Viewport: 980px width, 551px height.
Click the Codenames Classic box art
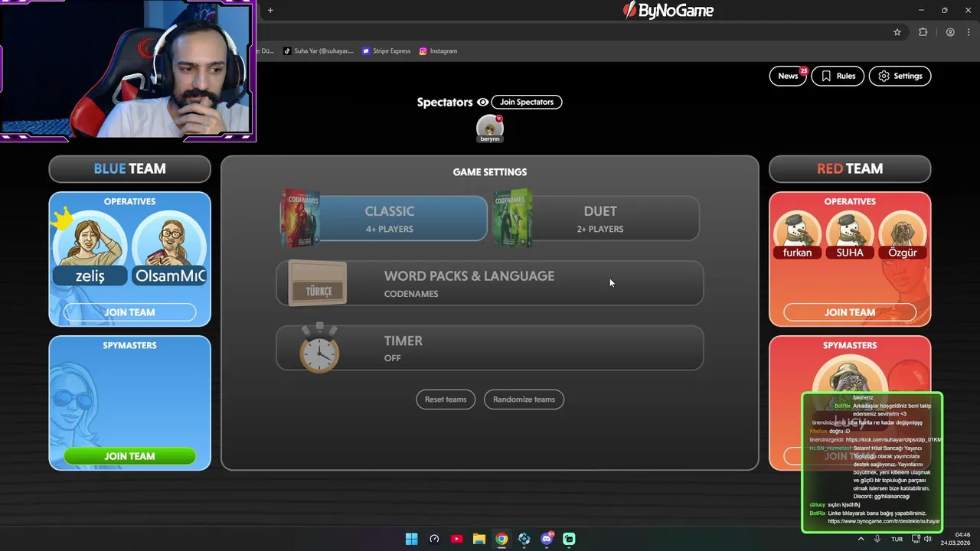[x=299, y=218]
